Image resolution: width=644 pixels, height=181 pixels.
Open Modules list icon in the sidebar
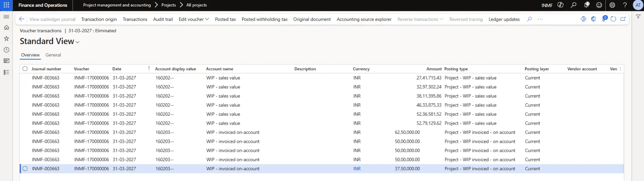pos(6,72)
